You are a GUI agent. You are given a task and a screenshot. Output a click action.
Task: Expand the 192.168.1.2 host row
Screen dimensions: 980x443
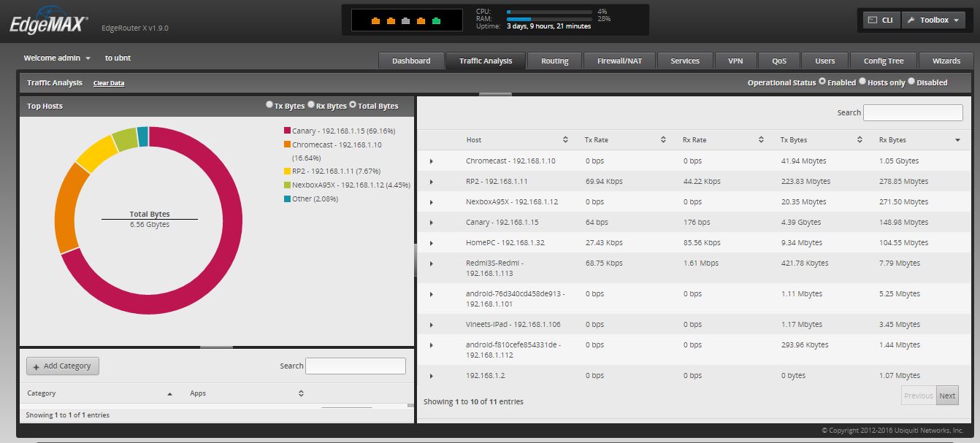point(432,376)
